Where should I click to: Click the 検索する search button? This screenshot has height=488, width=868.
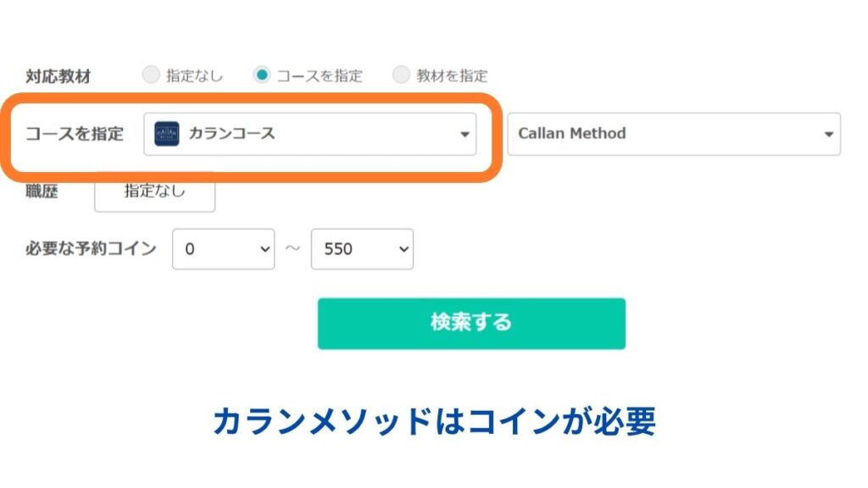[x=471, y=324]
